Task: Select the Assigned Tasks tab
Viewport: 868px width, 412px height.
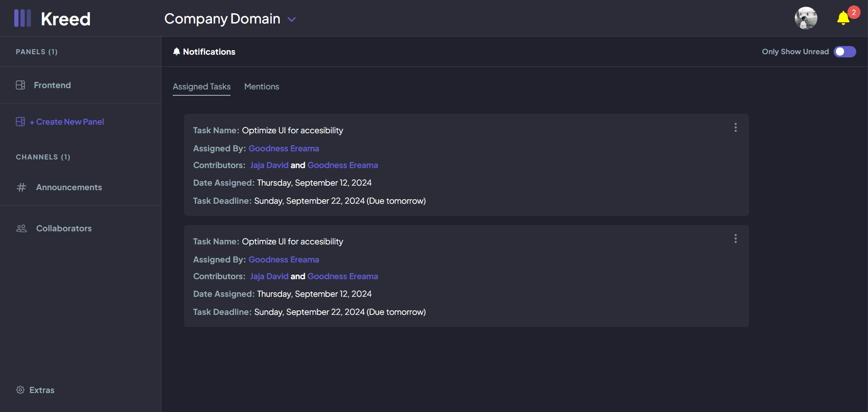Action: tap(202, 86)
